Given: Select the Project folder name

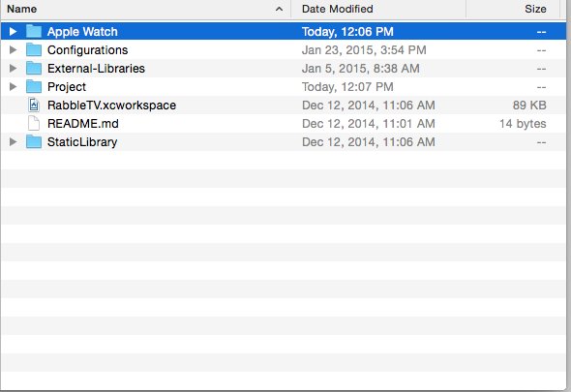Looking at the screenshot, I should [x=67, y=87].
